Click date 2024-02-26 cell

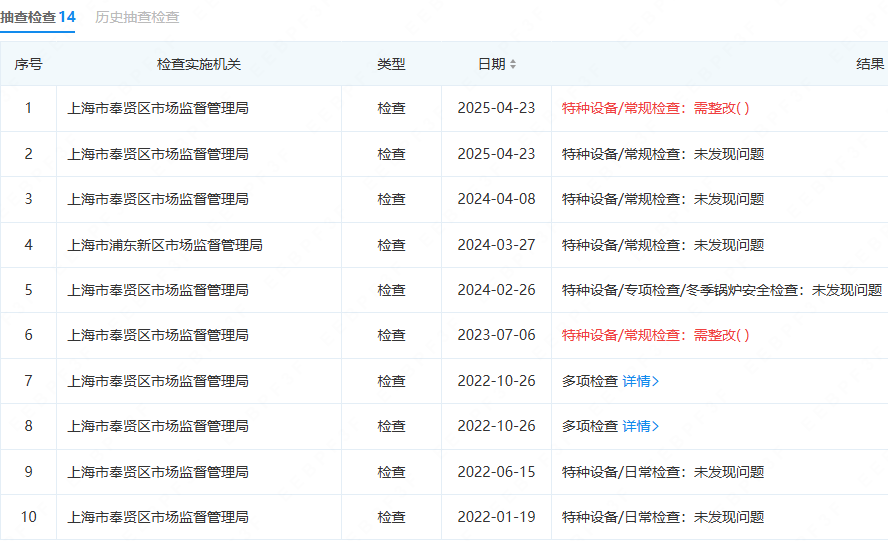[496, 290]
